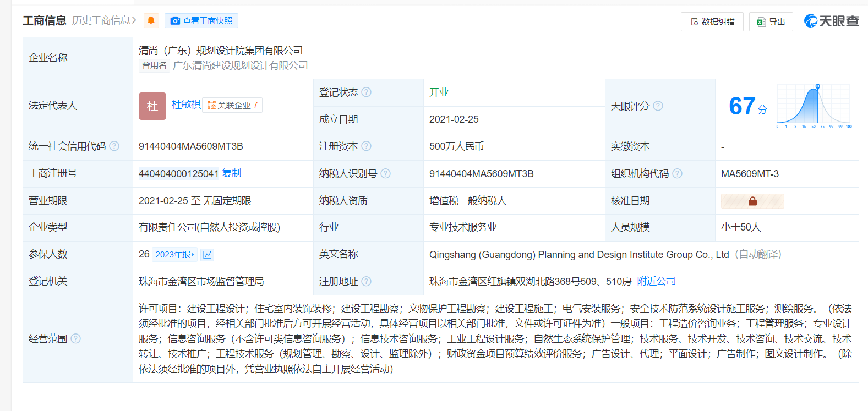
Task: Open 关联企业 7 related companies tag
Action: pos(232,105)
